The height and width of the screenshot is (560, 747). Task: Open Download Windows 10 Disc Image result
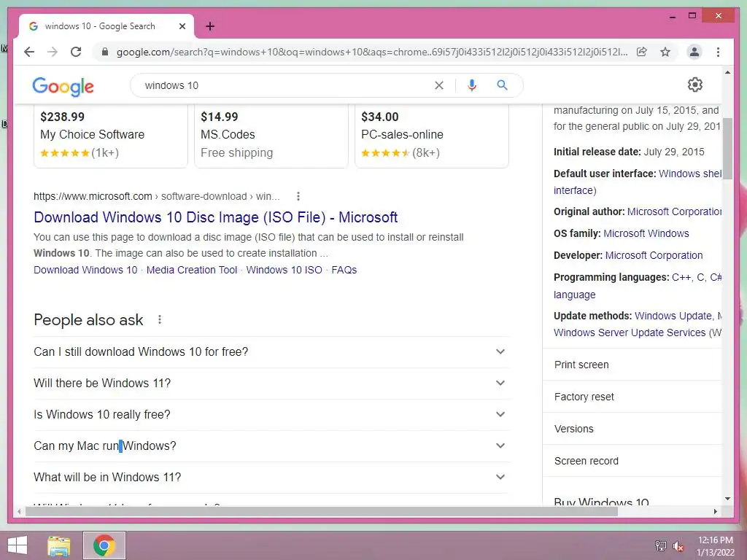pos(216,217)
